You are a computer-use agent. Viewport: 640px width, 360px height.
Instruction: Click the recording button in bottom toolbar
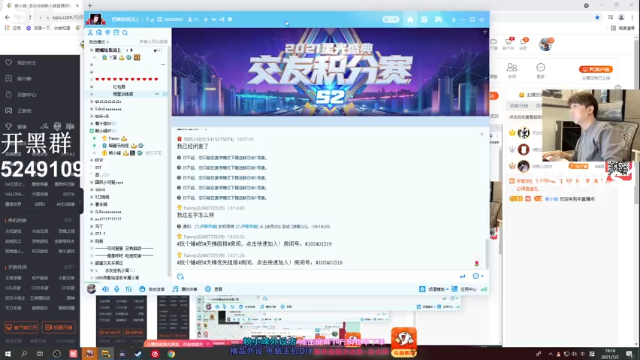[214, 289]
